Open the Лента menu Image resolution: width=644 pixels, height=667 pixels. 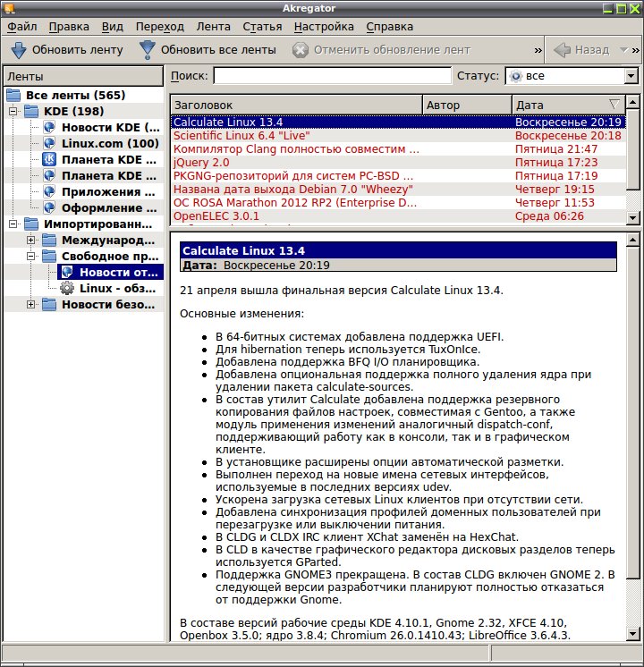(x=213, y=26)
